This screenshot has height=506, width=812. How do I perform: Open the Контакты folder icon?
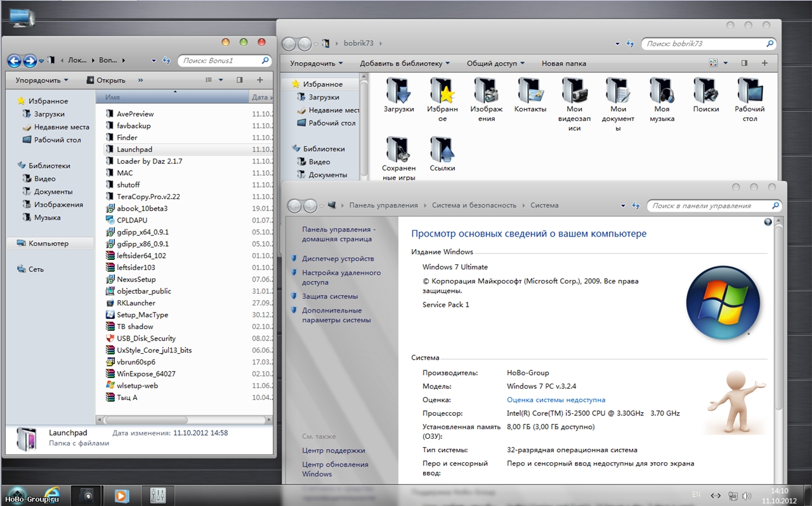530,92
